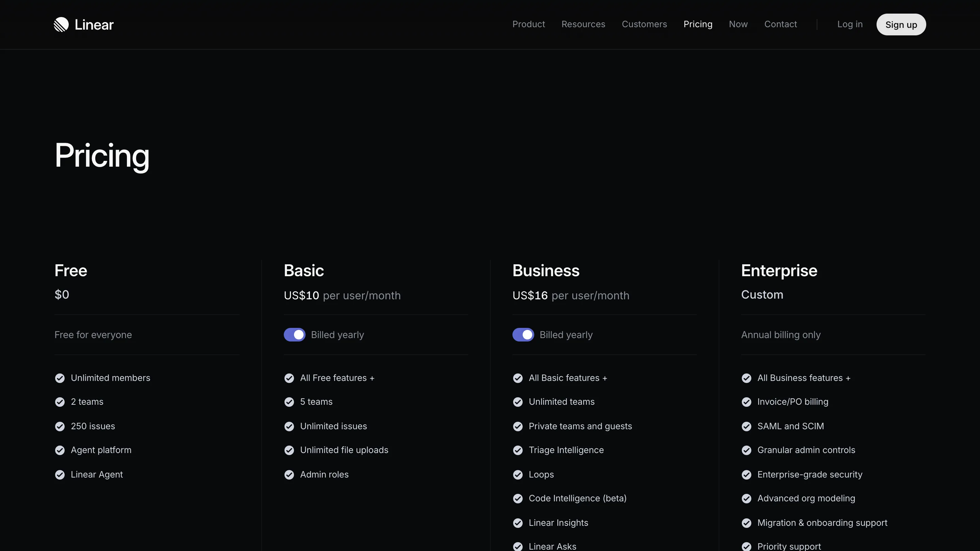Click the $0 price text
Screen dimensions: 980x551
pyautogui.click(x=62, y=295)
